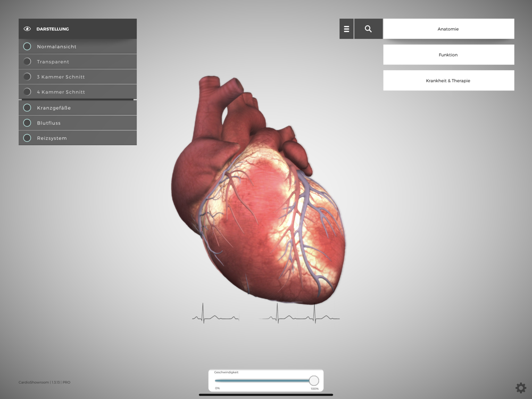Click the 0% end of speed slider
This screenshot has width=532, height=399.
point(217,381)
